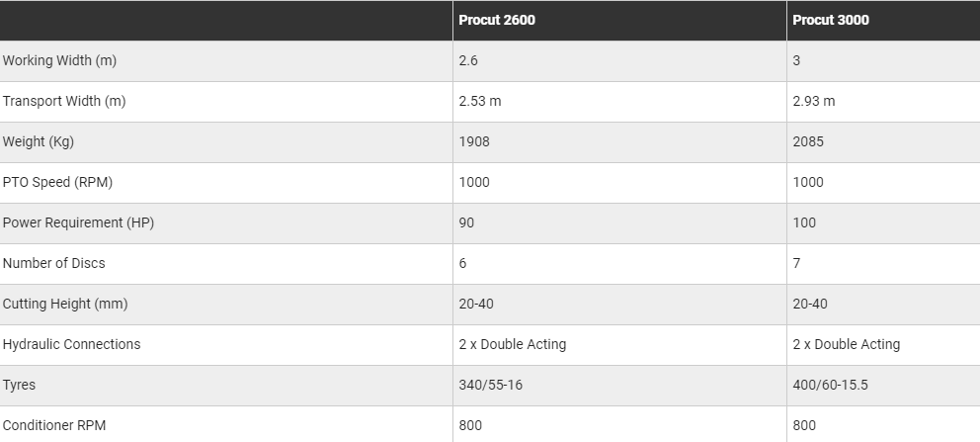The width and height of the screenshot is (980, 442).
Task: Click the 400/60-15.5 tyre size cell
Action: [830, 385]
